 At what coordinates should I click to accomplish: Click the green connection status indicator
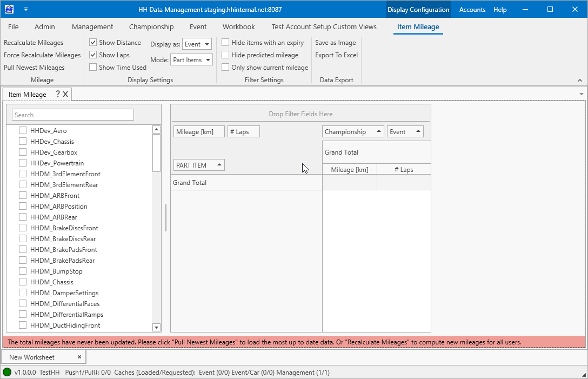(6, 373)
